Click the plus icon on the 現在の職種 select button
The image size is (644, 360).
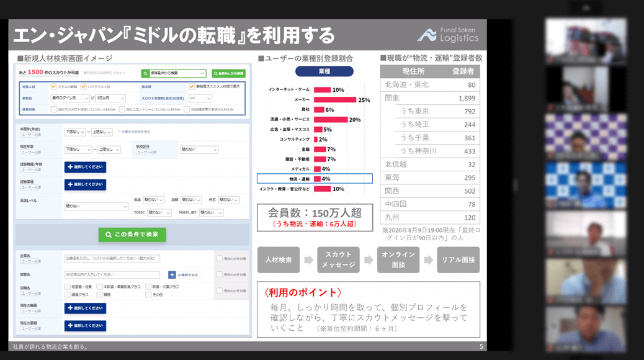tap(69, 308)
